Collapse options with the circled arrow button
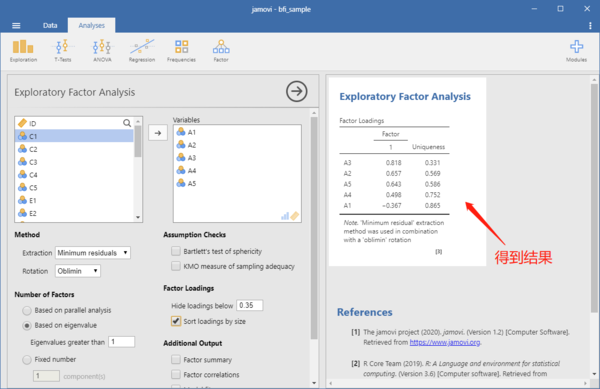This screenshot has height=389, width=600. 297,91
